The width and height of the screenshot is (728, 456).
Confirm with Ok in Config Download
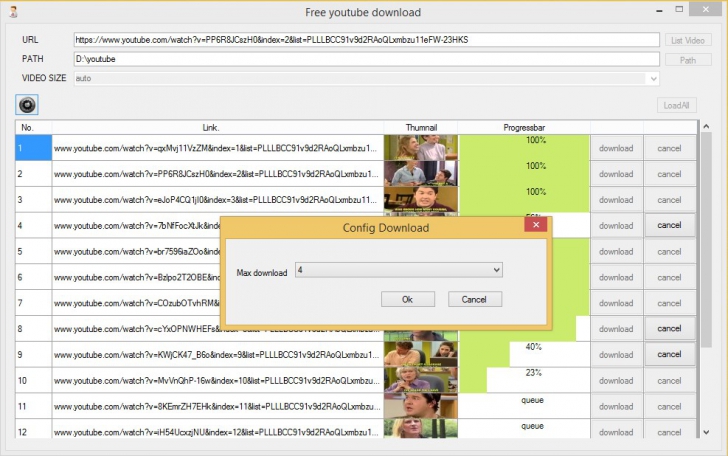click(x=408, y=300)
